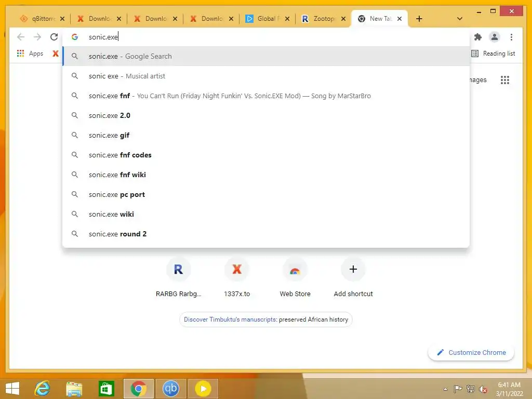Pick the 'sonic.exe fnf wiki' suggestion
532x399 pixels.
pyautogui.click(x=266, y=175)
